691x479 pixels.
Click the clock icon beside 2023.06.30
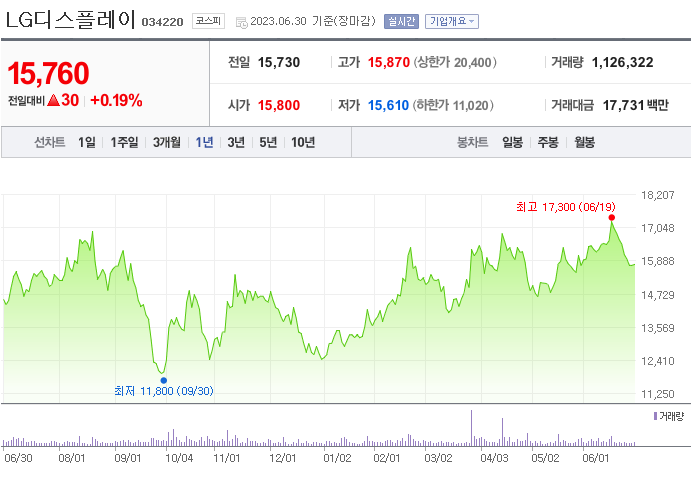(x=241, y=22)
